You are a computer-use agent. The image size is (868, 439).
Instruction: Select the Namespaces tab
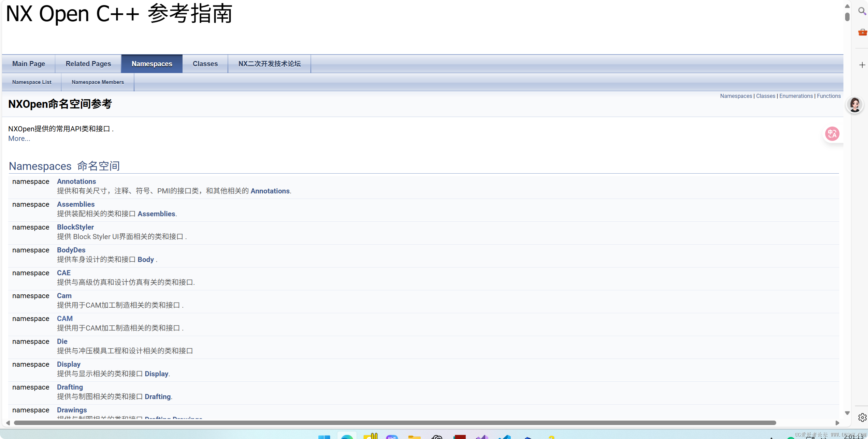pyautogui.click(x=152, y=64)
